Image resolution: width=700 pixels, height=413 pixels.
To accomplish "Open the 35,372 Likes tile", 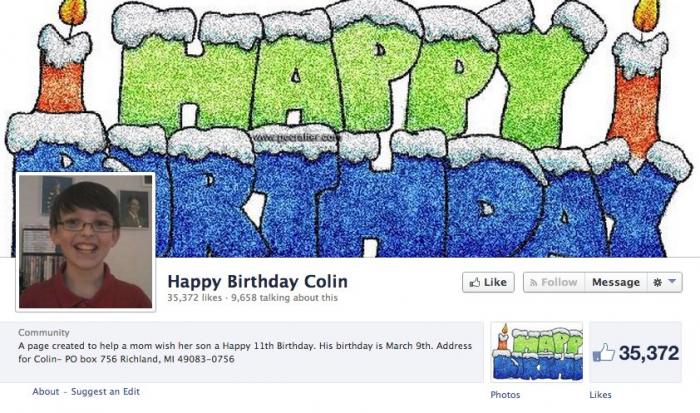I will (635, 352).
